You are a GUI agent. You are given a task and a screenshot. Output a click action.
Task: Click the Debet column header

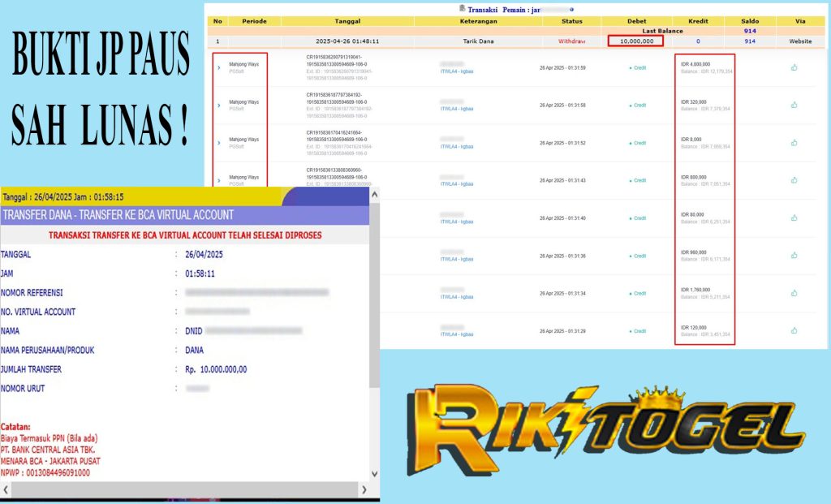(x=636, y=21)
